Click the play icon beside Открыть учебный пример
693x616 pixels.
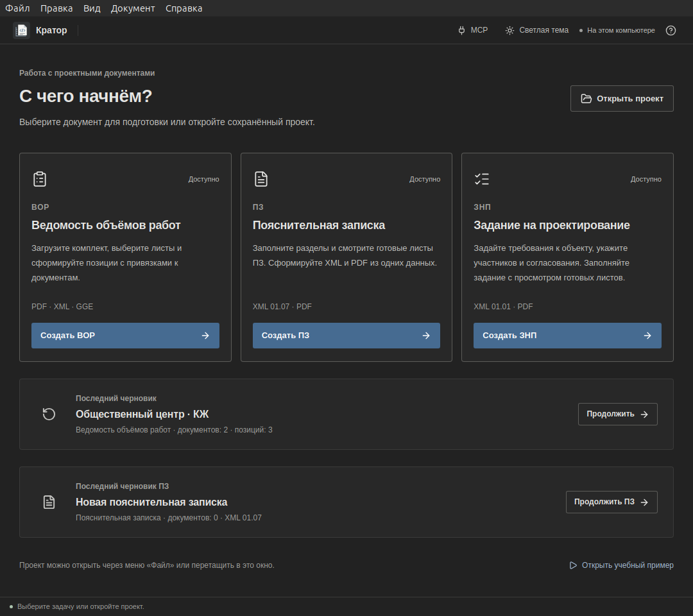point(573,565)
